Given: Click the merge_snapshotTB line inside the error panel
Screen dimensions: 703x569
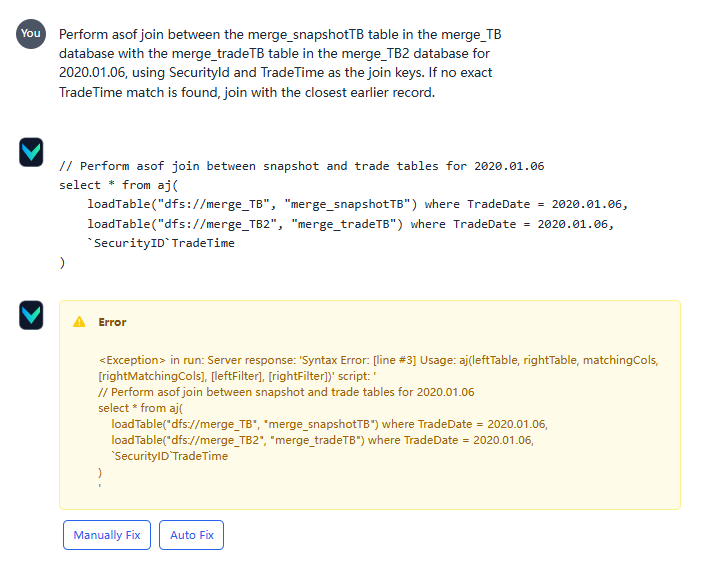Looking at the screenshot, I should (x=329, y=424).
